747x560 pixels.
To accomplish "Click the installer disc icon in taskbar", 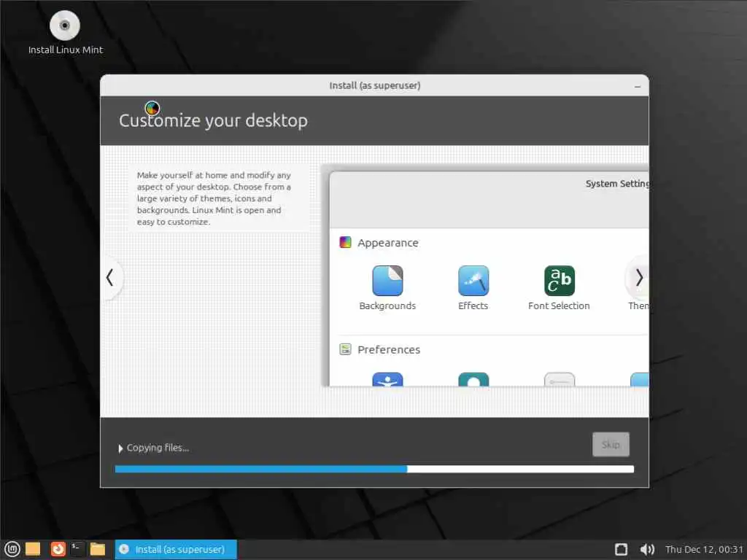I will 124,549.
